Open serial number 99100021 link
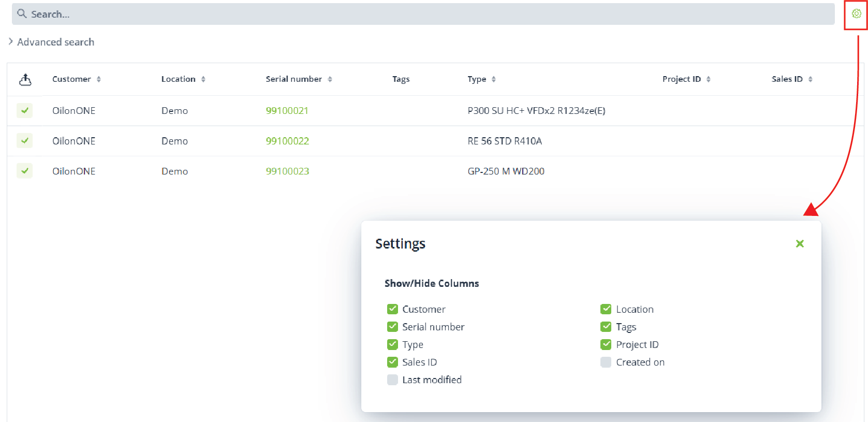 pos(287,110)
